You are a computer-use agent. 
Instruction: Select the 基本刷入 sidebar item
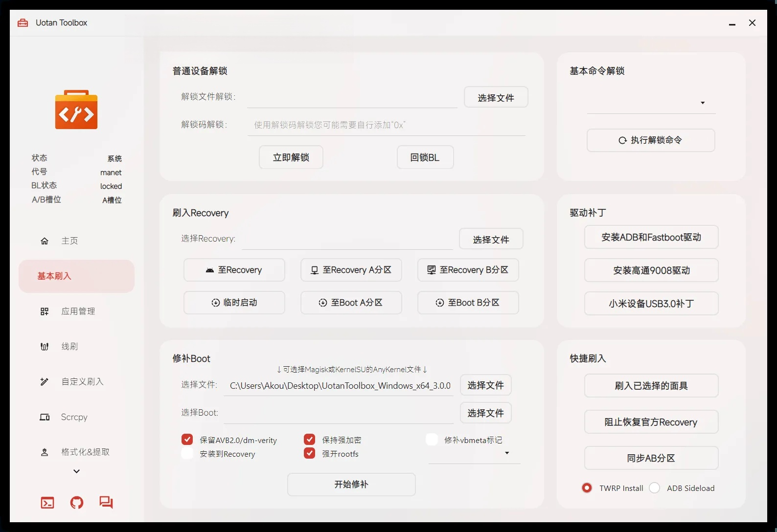tap(76, 276)
